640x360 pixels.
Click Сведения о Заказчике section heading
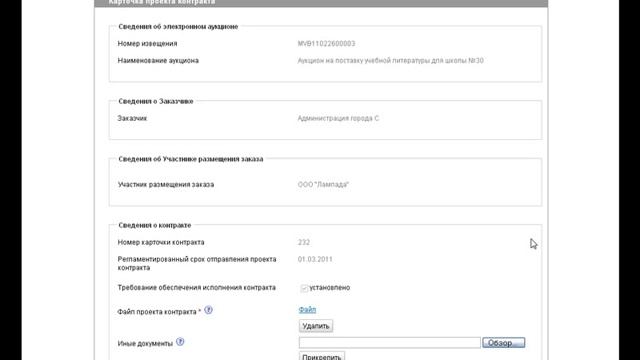click(156, 101)
